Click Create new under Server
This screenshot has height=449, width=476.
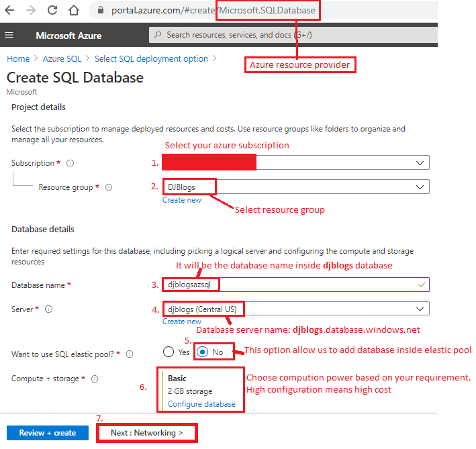pos(182,321)
